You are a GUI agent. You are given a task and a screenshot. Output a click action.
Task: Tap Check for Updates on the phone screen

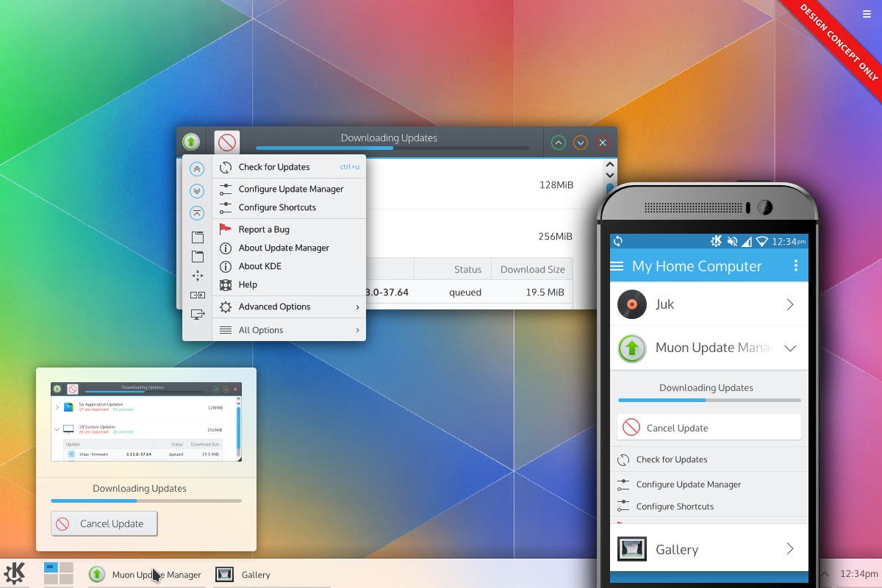(709, 459)
